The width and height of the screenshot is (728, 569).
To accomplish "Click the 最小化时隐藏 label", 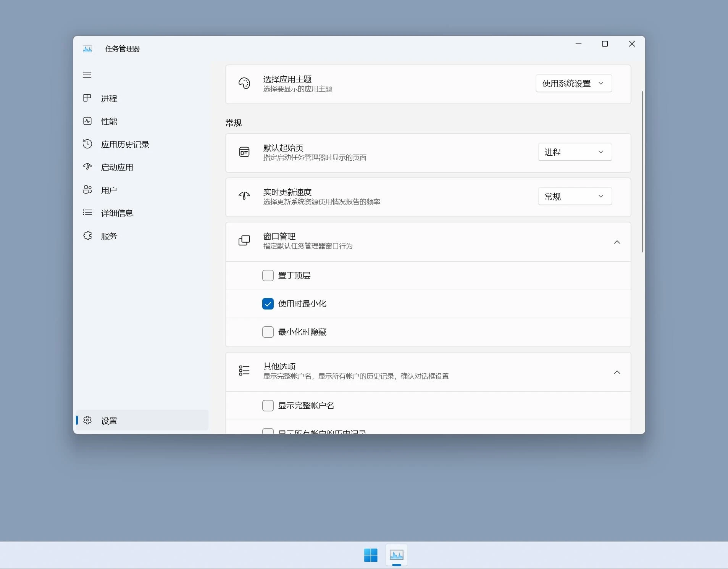I will point(302,332).
